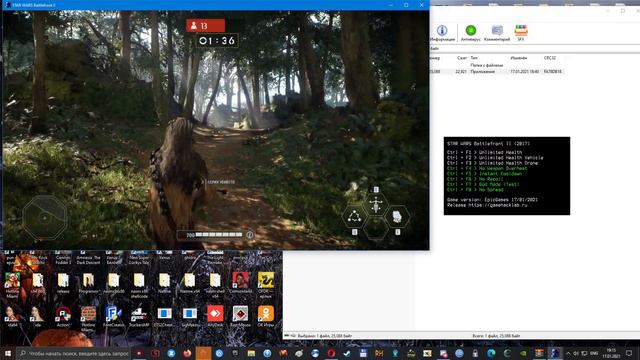
Task: Click the taskbar search input box
Action: point(73,353)
